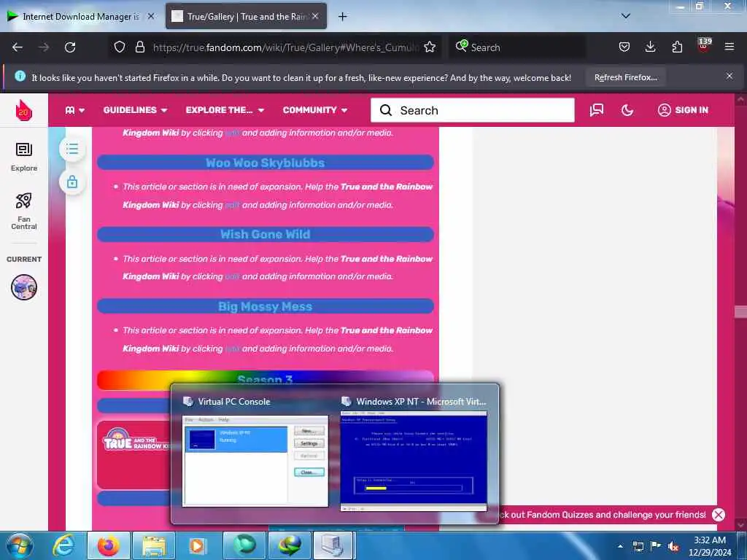Viewport: 747px width, 560px height.
Task: Open a new tab with plus button
Action: click(343, 17)
